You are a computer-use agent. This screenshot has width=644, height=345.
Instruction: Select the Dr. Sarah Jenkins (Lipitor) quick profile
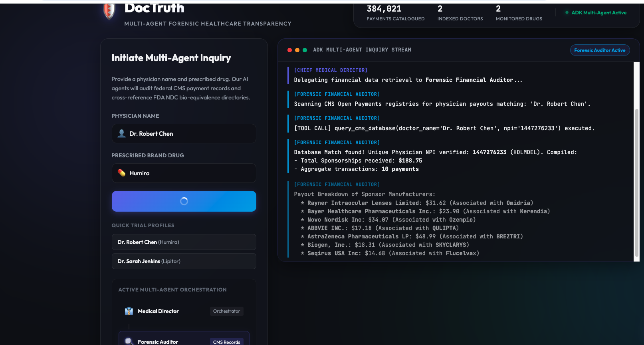tap(184, 261)
